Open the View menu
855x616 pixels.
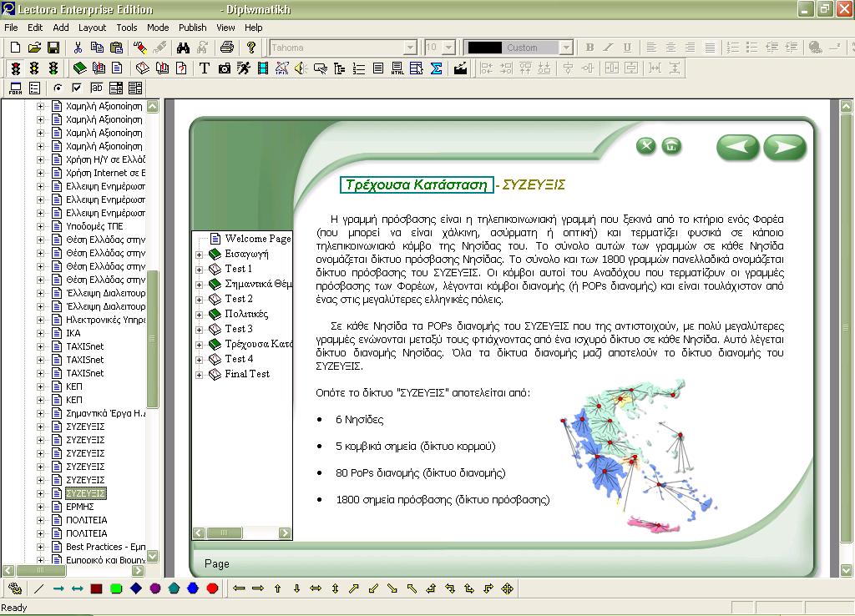(x=225, y=28)
